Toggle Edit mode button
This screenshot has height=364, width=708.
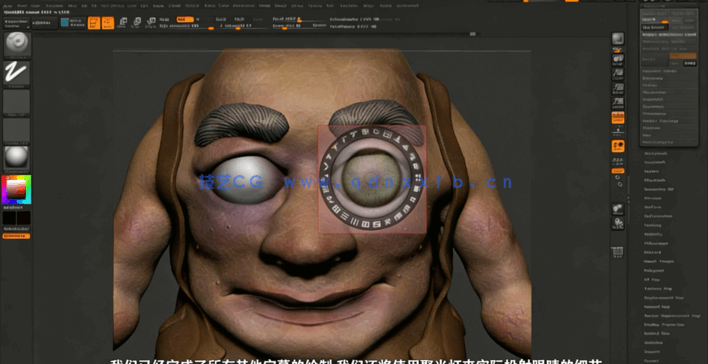pyautogui.click(x=94, y=23)
